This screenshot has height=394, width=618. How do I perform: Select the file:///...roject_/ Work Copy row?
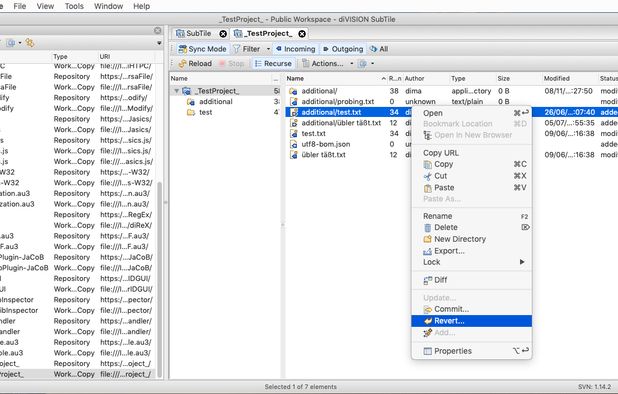tap(77, 374)
